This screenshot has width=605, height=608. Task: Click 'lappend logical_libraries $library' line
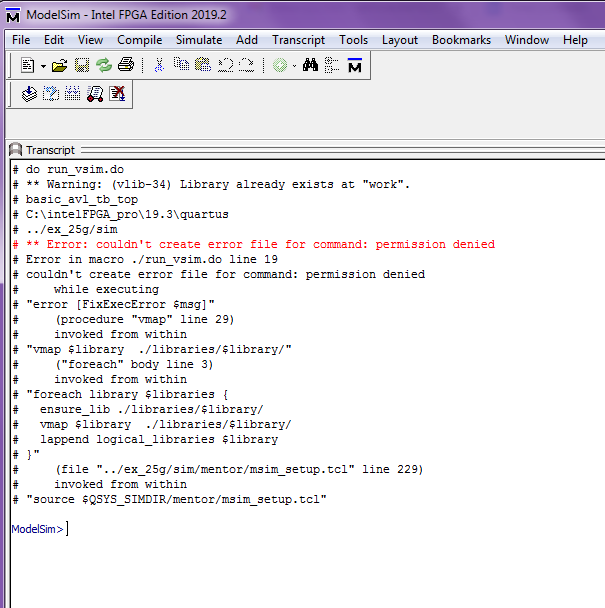coord(145,439)
